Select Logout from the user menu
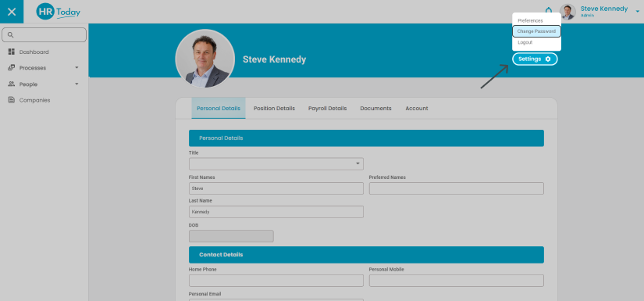 click(525, 42)
